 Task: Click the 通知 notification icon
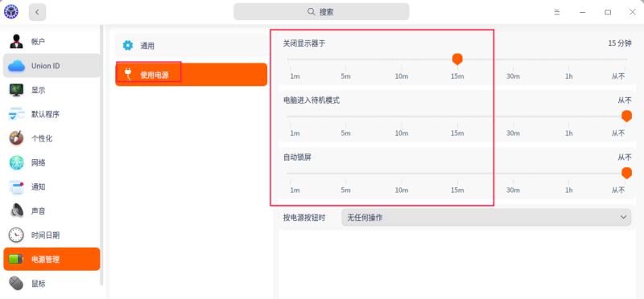(x=16, y=186)
